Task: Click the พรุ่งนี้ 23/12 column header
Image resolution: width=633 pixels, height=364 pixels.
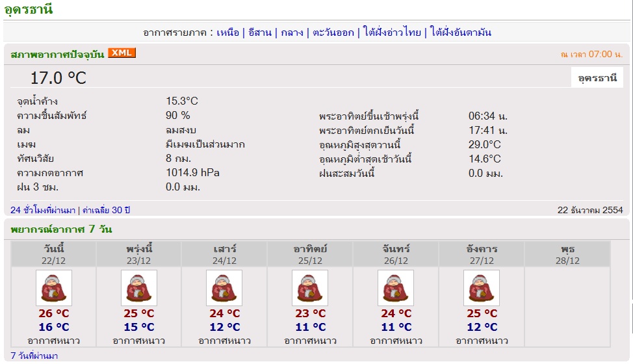Action: pos(139,254)
